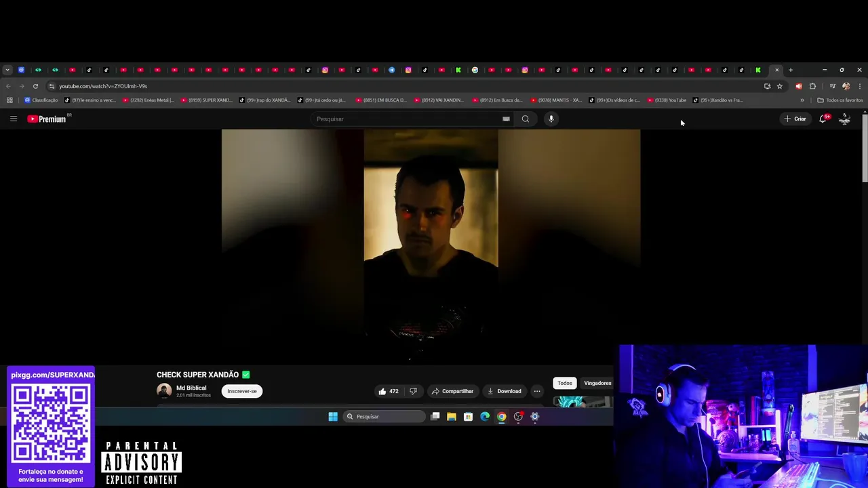
Task: Switch to the Telegram tab
Action: coord(391,70)
